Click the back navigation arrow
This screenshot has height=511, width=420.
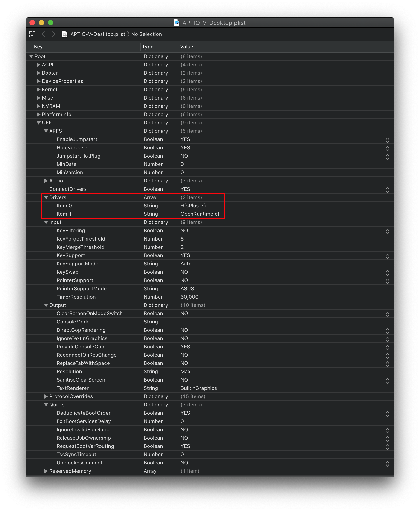tap(44, 34)
